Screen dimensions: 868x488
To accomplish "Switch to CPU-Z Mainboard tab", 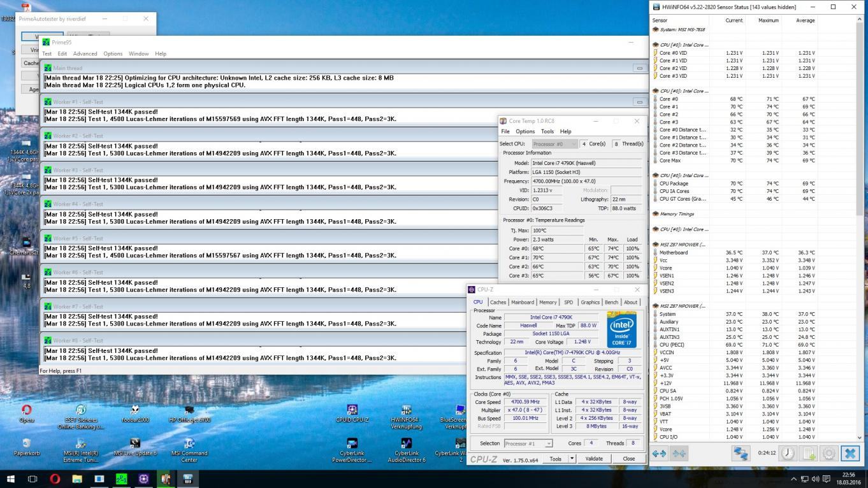I will [523, 302].
